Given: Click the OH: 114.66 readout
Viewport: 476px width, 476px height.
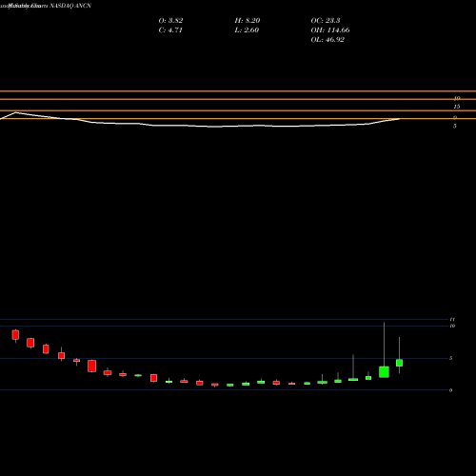Looking at the screenshot, I should [x=330, y=30].
